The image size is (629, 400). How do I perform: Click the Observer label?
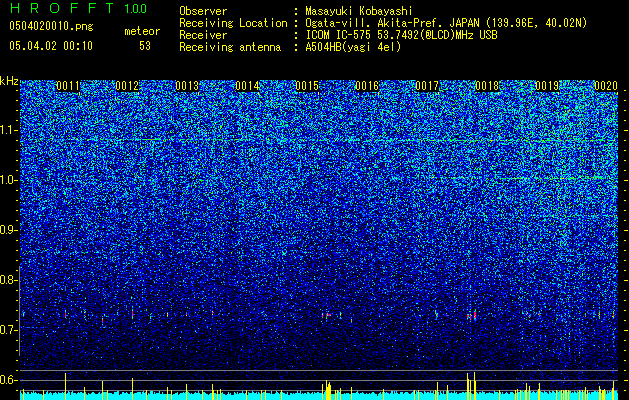pos(203,11)
